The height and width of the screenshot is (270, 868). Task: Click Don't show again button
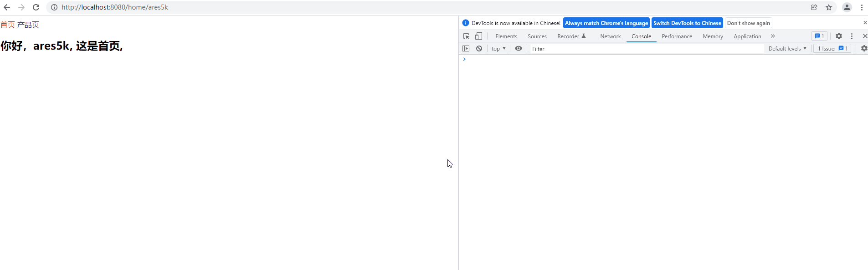coord(749,23)
